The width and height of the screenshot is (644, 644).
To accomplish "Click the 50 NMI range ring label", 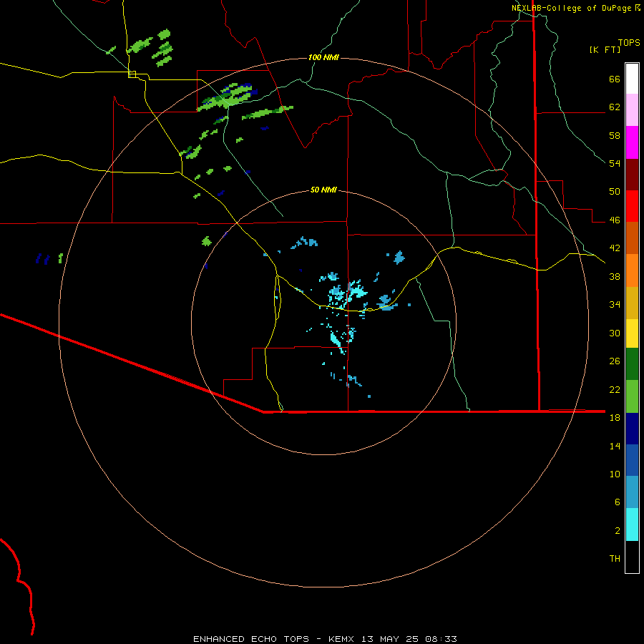I will (323, 190).
